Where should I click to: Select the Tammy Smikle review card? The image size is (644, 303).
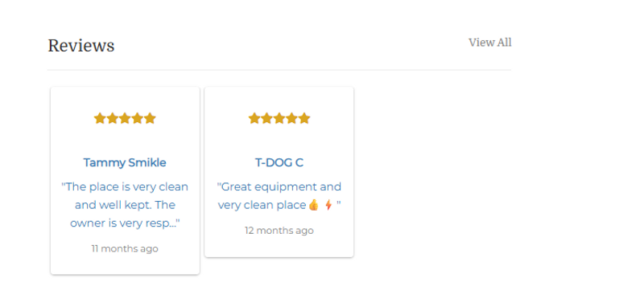(x=125, y=180)
